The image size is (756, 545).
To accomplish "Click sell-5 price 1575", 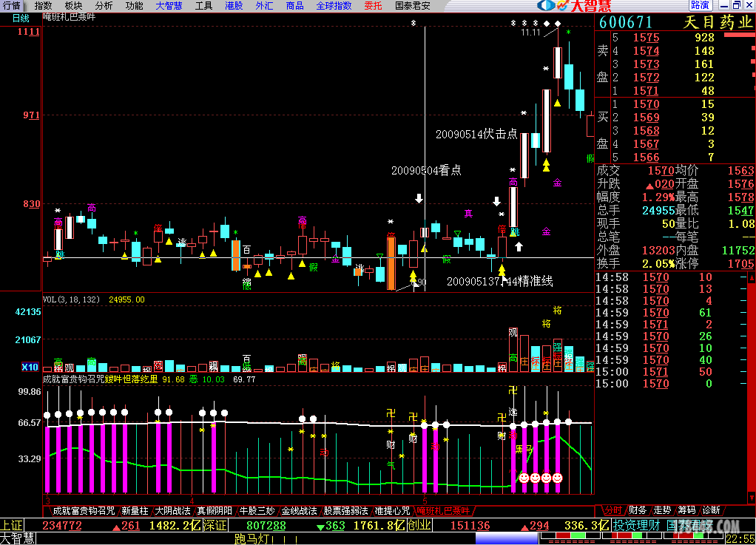I will (646, 38).
